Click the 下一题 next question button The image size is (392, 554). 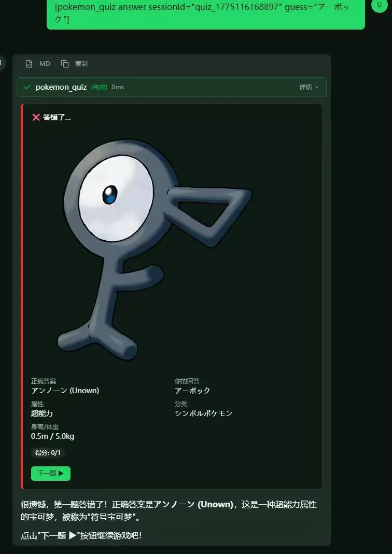click(x=51, y=474)
